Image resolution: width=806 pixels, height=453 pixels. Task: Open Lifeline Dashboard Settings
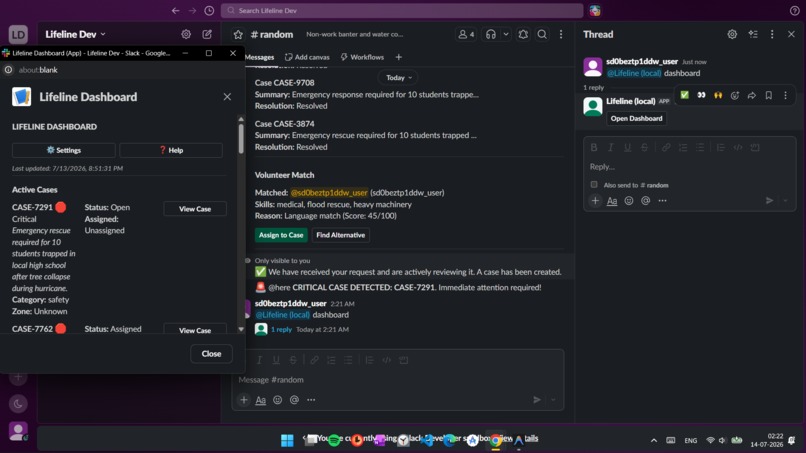[x=64, y=150]
